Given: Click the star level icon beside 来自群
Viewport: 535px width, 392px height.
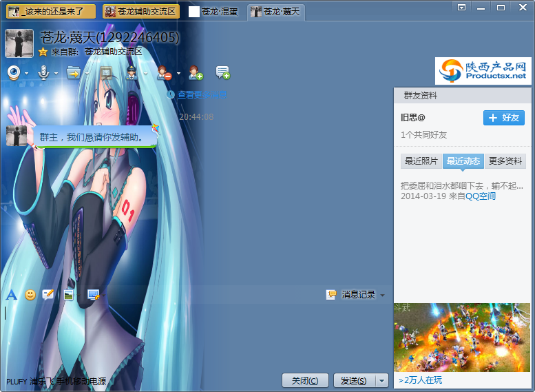Looking at the screenshot, I should point(43,52).
